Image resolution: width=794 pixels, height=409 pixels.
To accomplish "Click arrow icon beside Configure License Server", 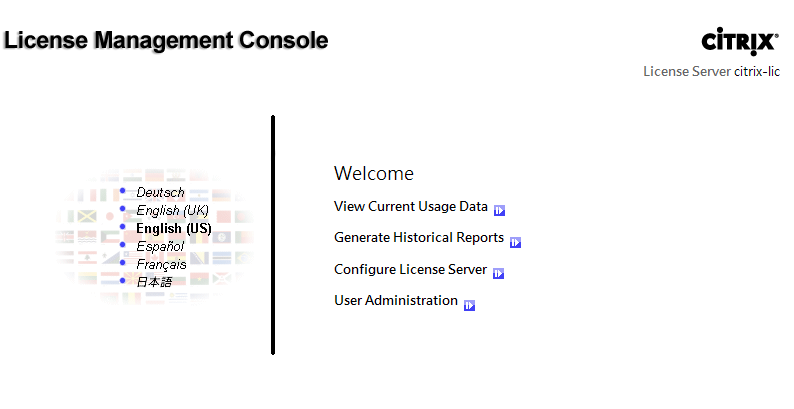I will 499,273.
